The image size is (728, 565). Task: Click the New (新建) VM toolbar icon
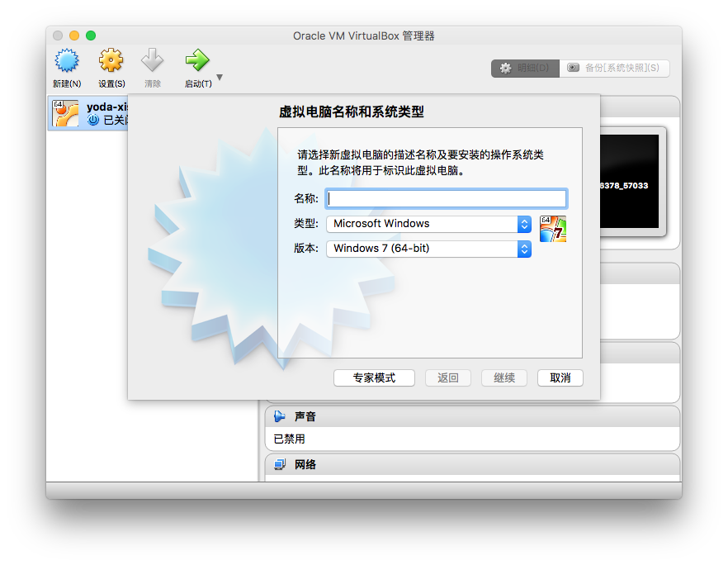[x=67, y=60]
